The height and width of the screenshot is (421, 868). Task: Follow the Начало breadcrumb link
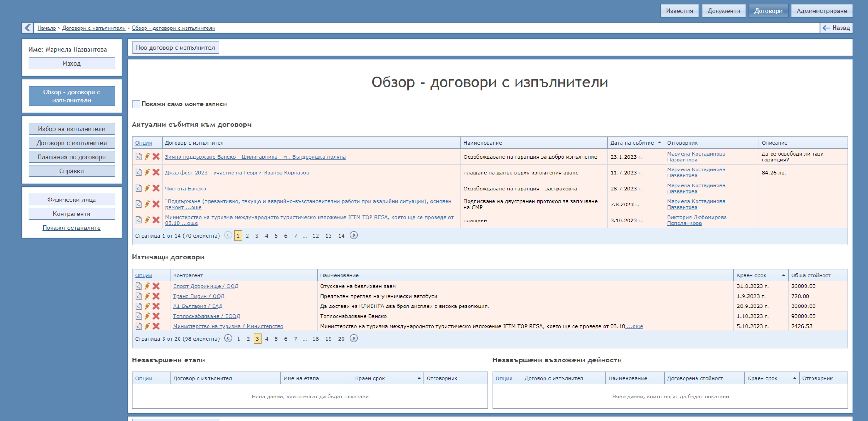(46, 28)
